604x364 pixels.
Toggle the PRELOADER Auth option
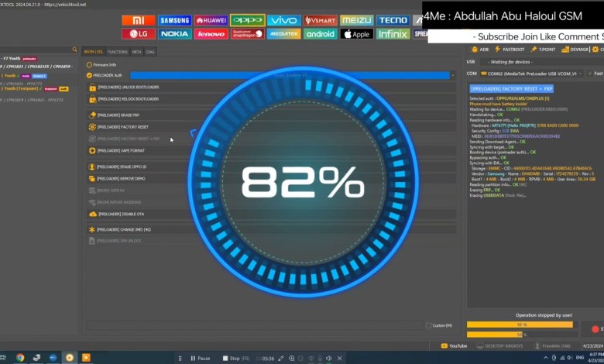(x=89, y=75)
